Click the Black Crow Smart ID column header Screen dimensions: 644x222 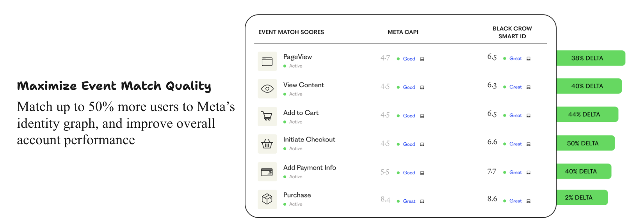click(x=512, y=32)
